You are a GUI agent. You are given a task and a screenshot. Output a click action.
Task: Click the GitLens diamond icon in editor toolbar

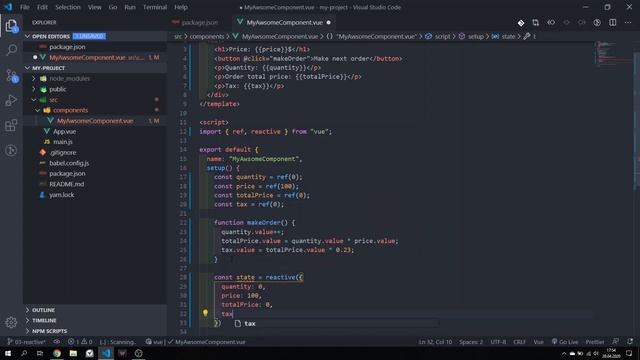521,23
